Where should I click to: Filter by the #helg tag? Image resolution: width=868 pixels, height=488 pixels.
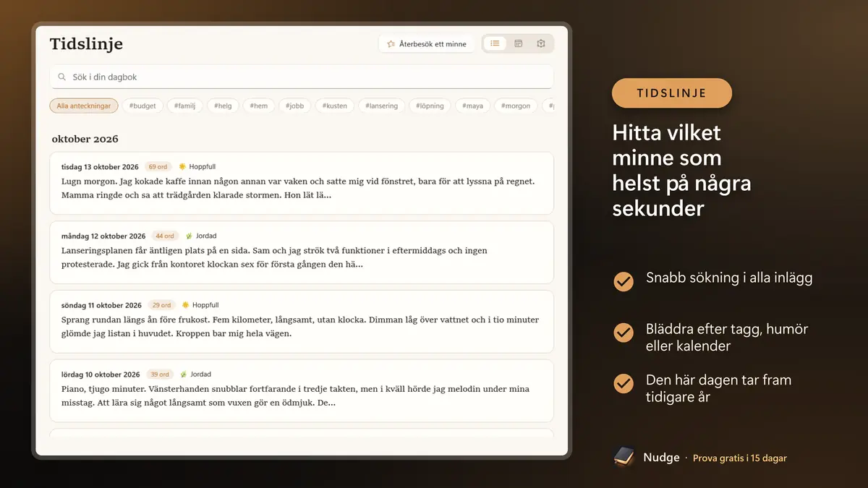point(223,106)
